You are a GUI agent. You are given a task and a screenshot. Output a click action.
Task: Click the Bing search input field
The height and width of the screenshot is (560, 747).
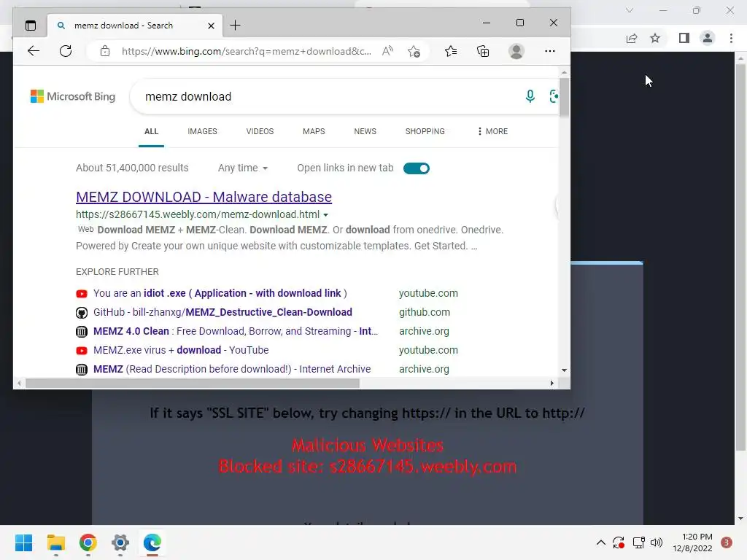329,97
